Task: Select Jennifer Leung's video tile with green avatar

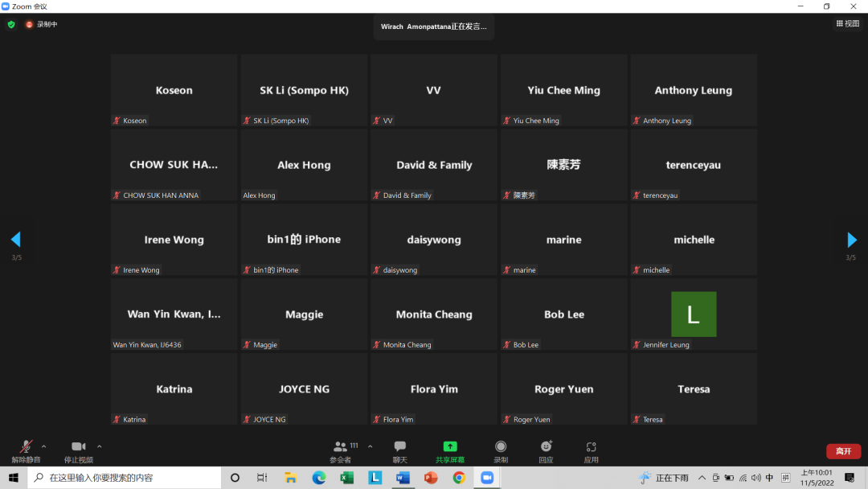Action: coord(693,314)
